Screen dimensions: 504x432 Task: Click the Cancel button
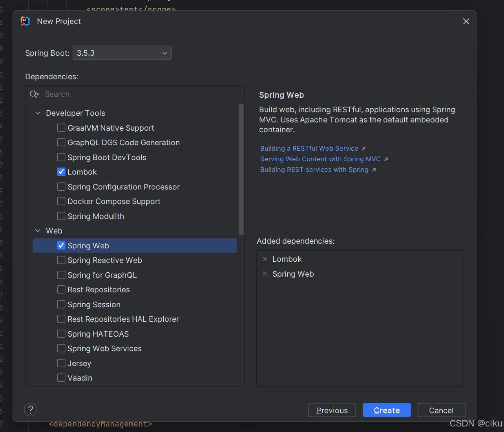click(x=441, y=410)
